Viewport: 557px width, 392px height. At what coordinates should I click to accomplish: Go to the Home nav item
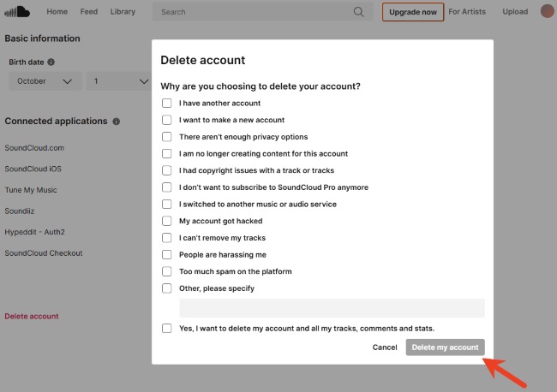point(57,12)
